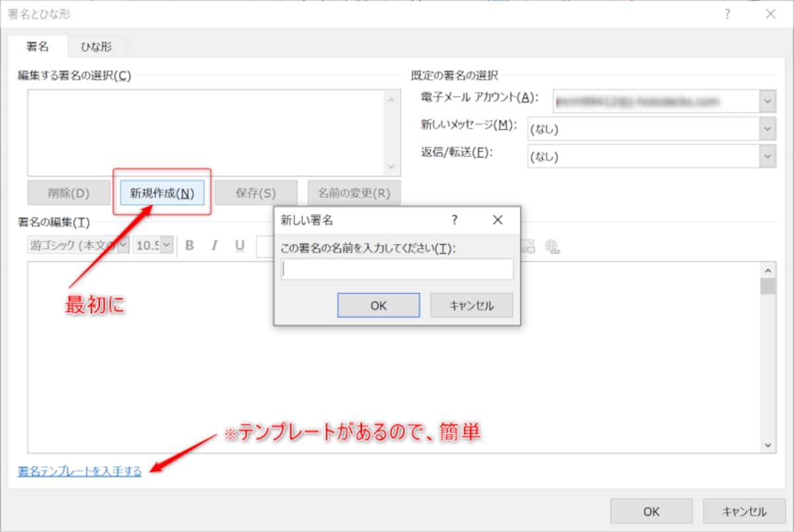Viewport: 794px width, 532px height.
Task: Click inside the signature editing text area
Action: tap(394, 357)
